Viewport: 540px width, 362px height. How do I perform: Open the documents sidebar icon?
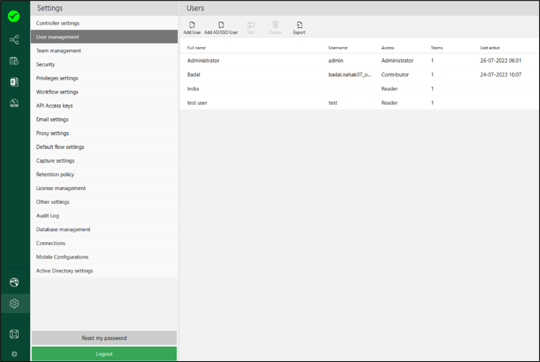click(x=14, y=82)
